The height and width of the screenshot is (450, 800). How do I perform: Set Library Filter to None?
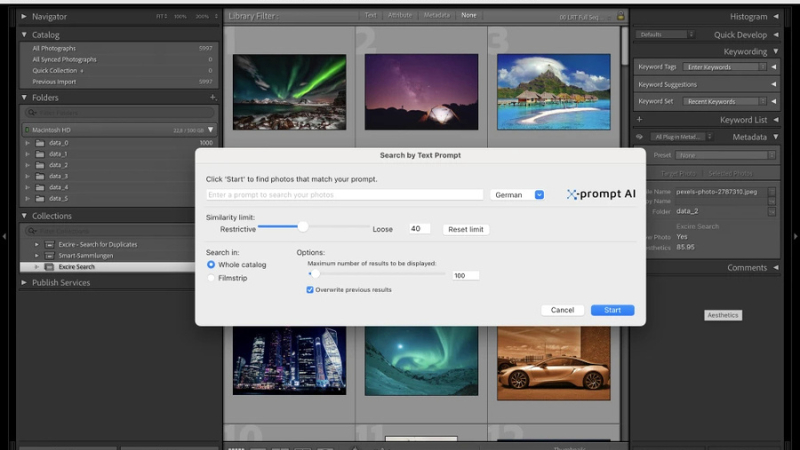tap(468, 15)
